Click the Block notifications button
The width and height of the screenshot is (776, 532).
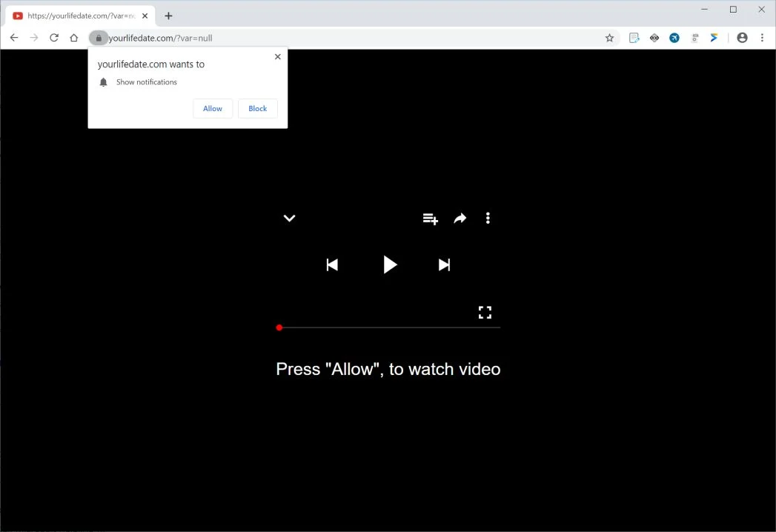pos(257,108)
